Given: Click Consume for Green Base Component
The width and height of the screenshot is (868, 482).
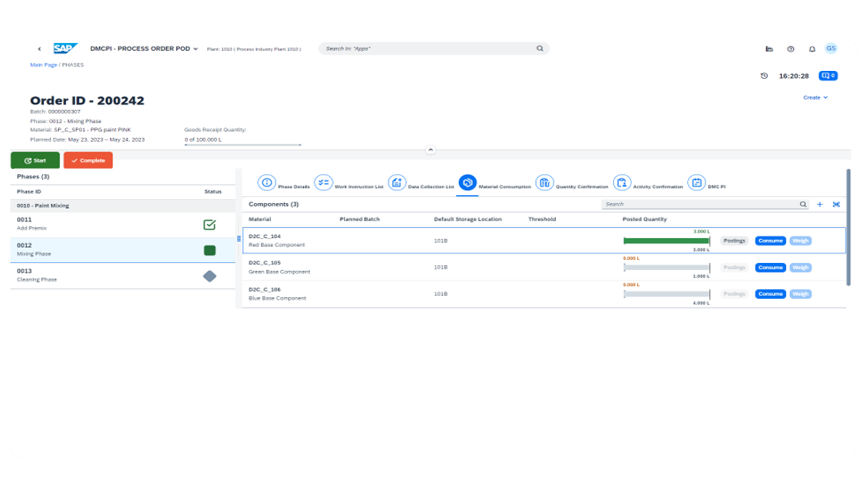Looking at the screenshot, I should pyautogui.click(x=770, y=268).
